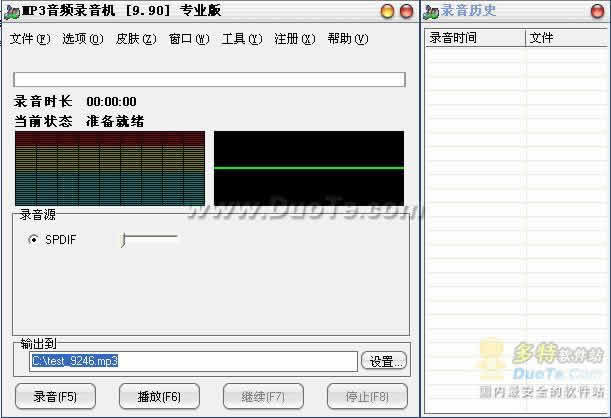Open the 注册(X) menu
The height and width of the screenshot is (418, 611).
(x=294, y=39)
